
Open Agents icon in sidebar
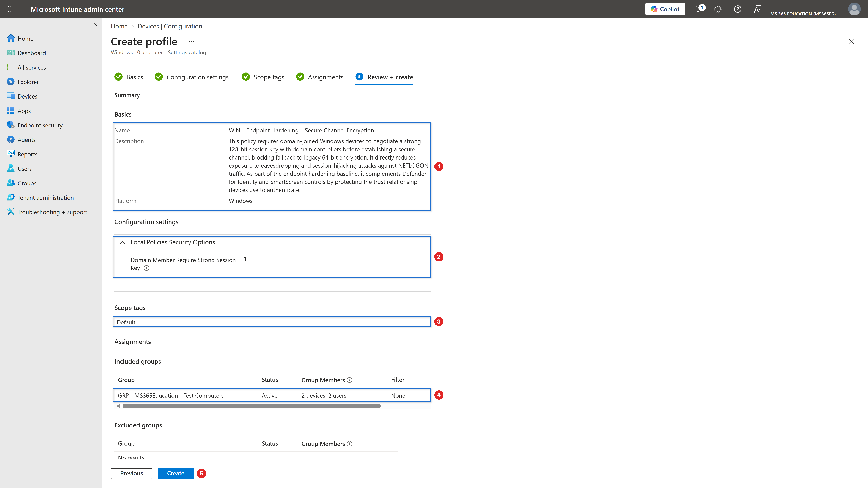(x=11, y=139)
